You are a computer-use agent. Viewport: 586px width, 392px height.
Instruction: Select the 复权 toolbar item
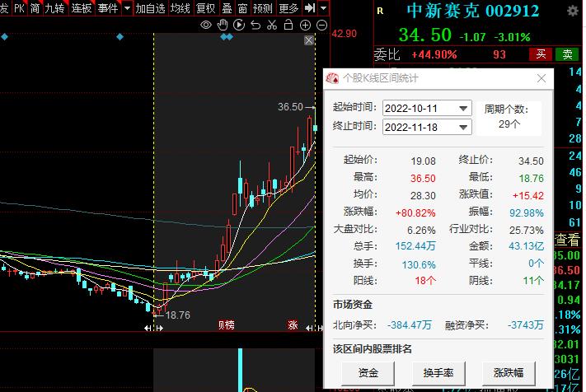[205, 8]
